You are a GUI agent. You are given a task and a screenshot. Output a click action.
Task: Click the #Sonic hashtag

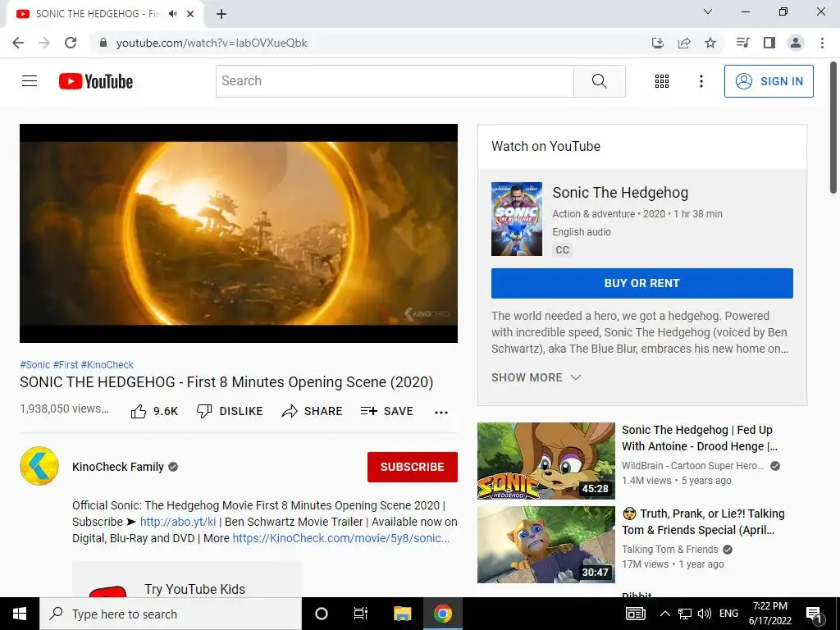(x=34, y=365)
